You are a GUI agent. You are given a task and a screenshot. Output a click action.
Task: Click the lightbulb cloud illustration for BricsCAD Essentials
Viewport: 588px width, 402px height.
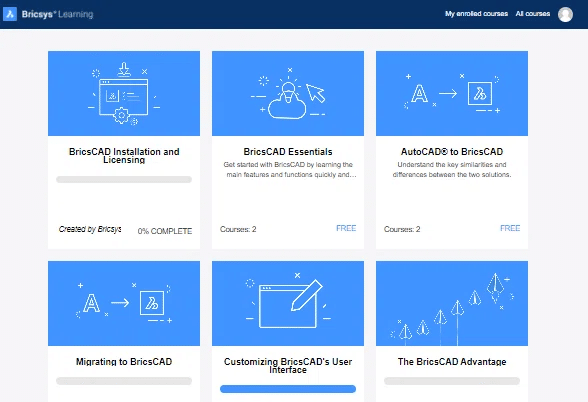(x=288, y=93)
